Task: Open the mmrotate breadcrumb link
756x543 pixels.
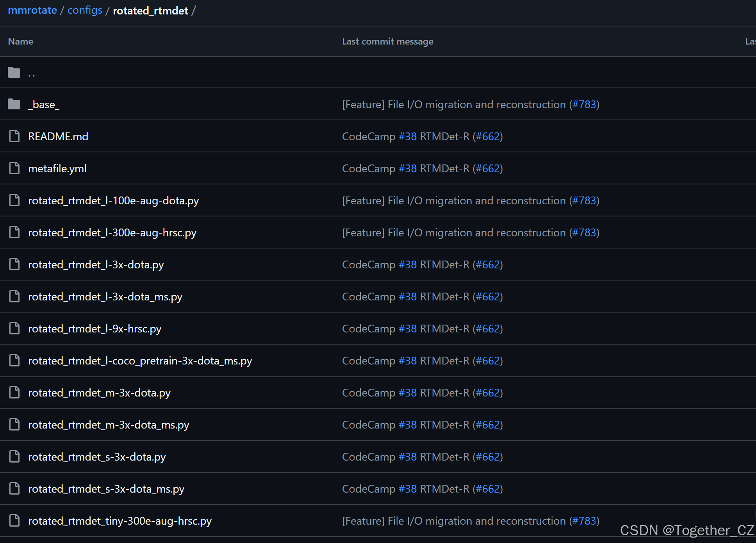Action: [x=32, y=11]
